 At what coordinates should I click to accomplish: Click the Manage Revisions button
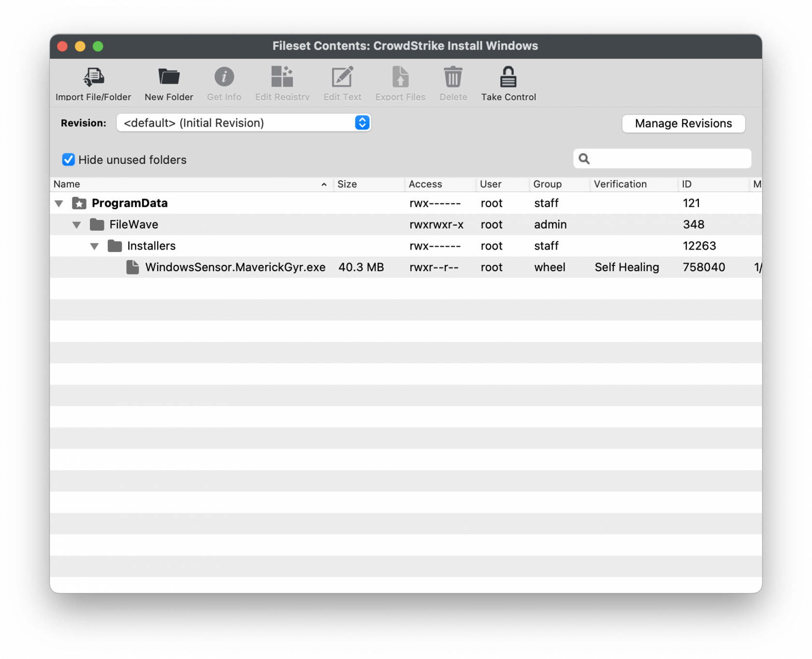(683, 123)
